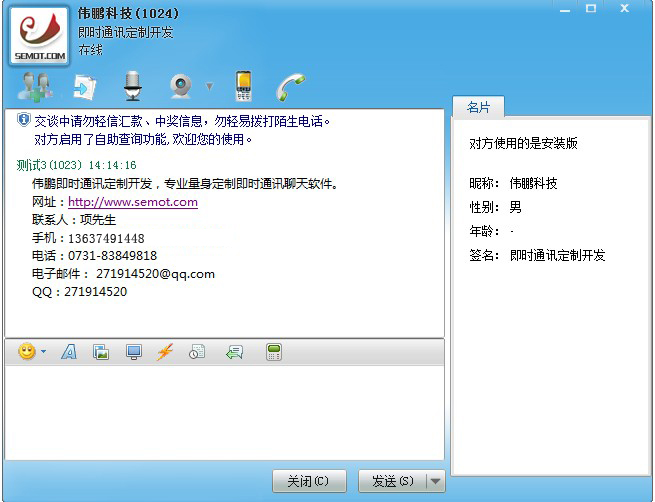The image size is (655, 502).
Task: Expand the webcam options dropdown arrow
Action: click(210, 86)
